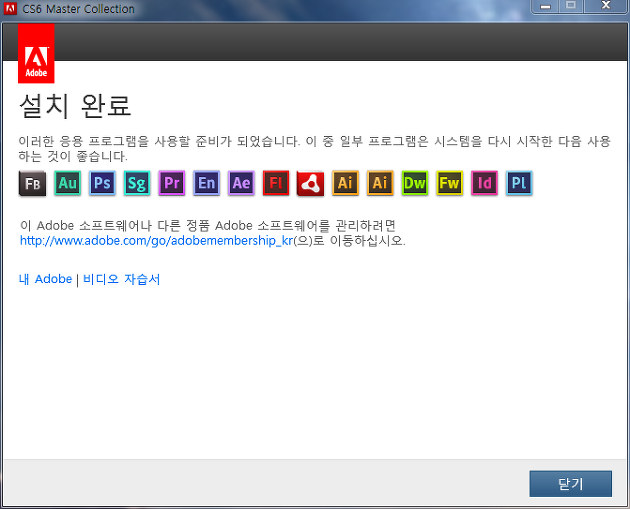
Task: Select the Dreamweaver (Dw) icon
Action: click(415, 183)
